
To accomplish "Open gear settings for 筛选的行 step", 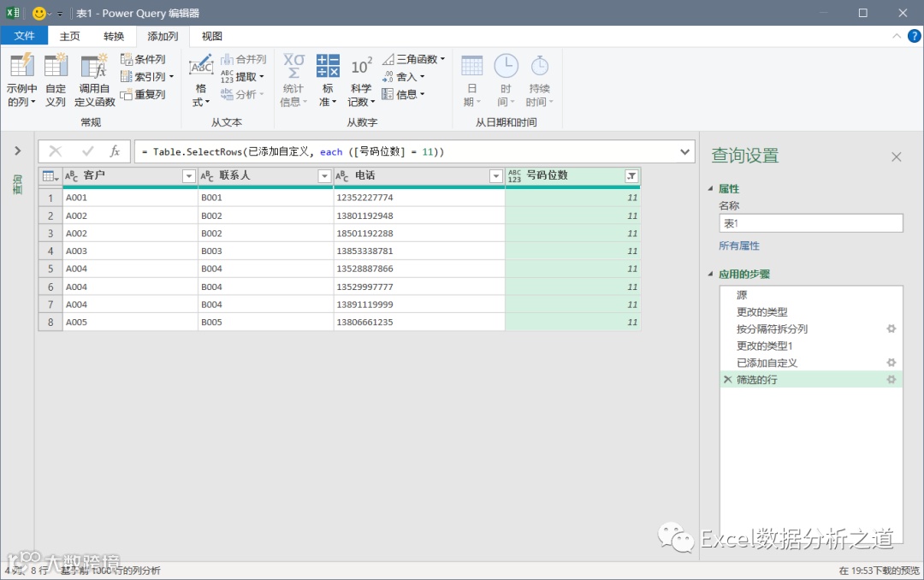I will 891,380.
